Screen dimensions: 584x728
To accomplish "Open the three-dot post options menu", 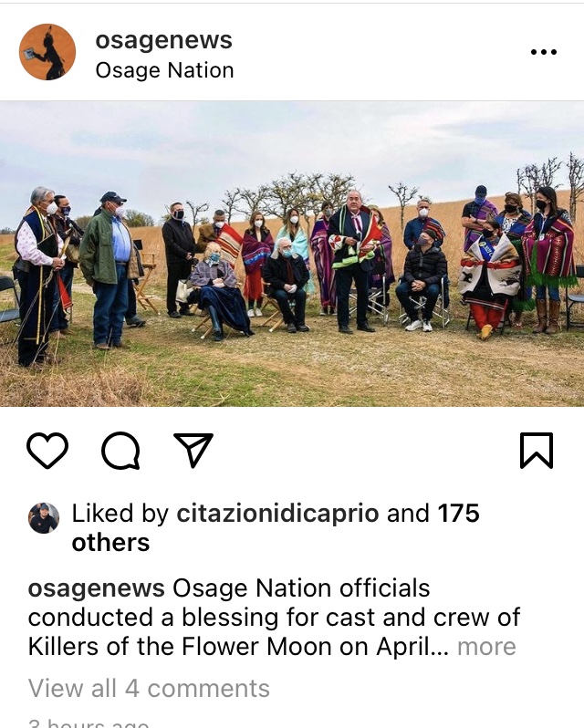I will (544, 51).
